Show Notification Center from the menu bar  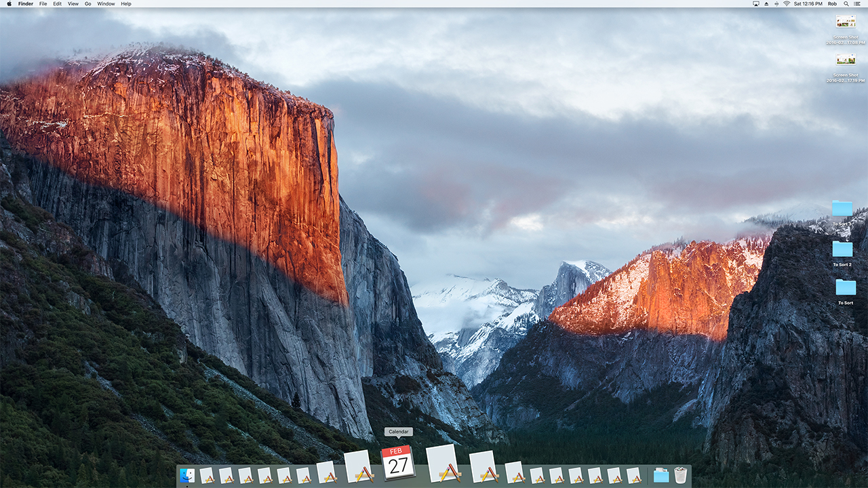pos(857,4)
